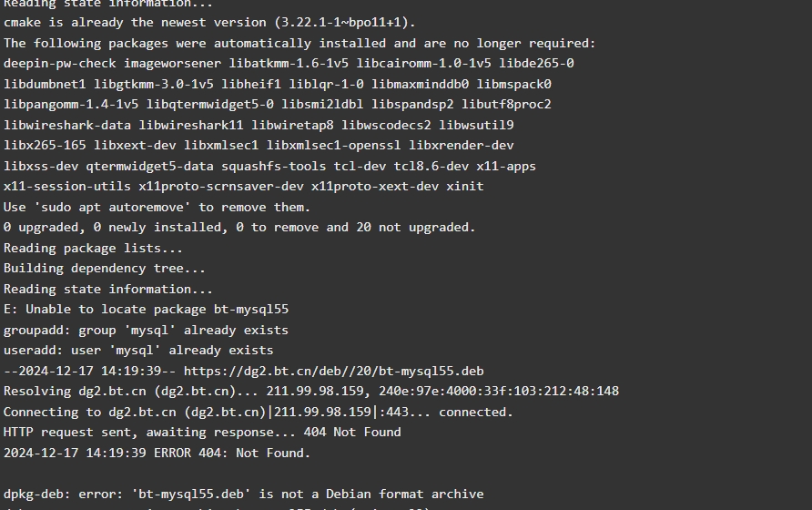Click the 'groupadd: group mysql already exists' line
This screenshot has height=510, width=812.
tap(146, 331)
